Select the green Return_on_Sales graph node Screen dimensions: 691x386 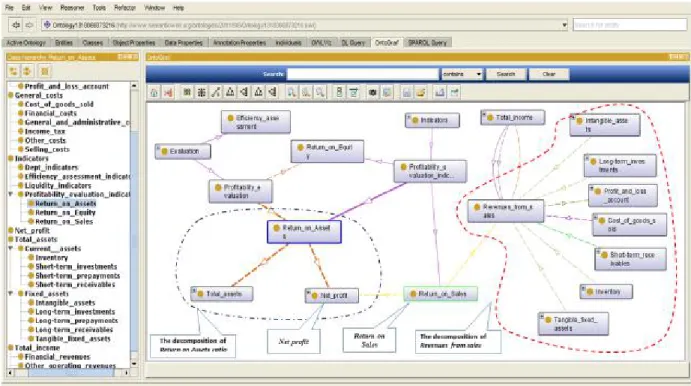pyautogui.click(x=441, y=294)
